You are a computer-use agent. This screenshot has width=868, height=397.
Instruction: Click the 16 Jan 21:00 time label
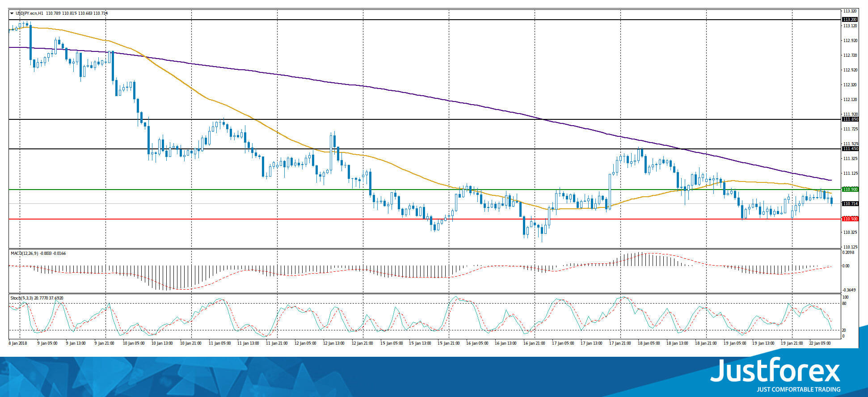point(534,343)
